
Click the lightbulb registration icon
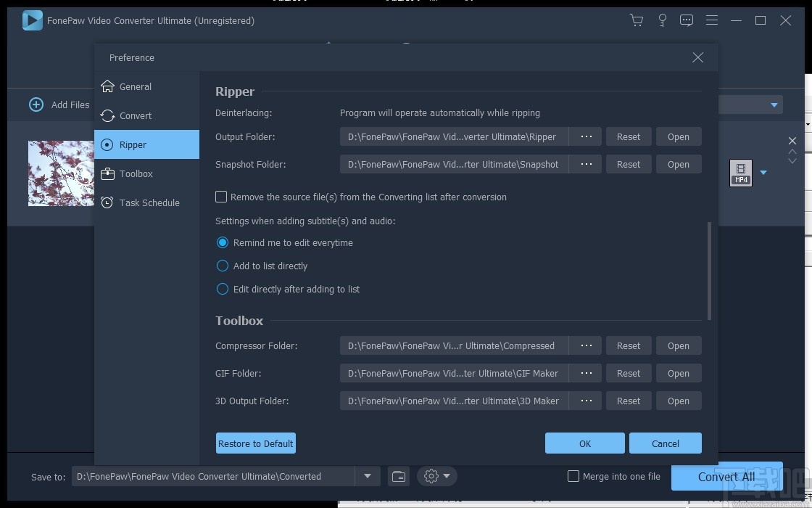(x=662, y=20)
